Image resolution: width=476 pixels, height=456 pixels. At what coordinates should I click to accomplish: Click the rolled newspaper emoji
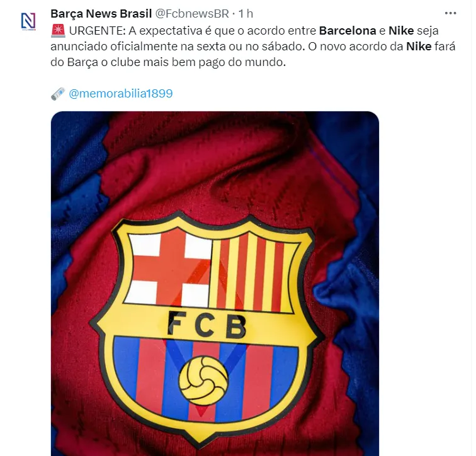(58, 94)
